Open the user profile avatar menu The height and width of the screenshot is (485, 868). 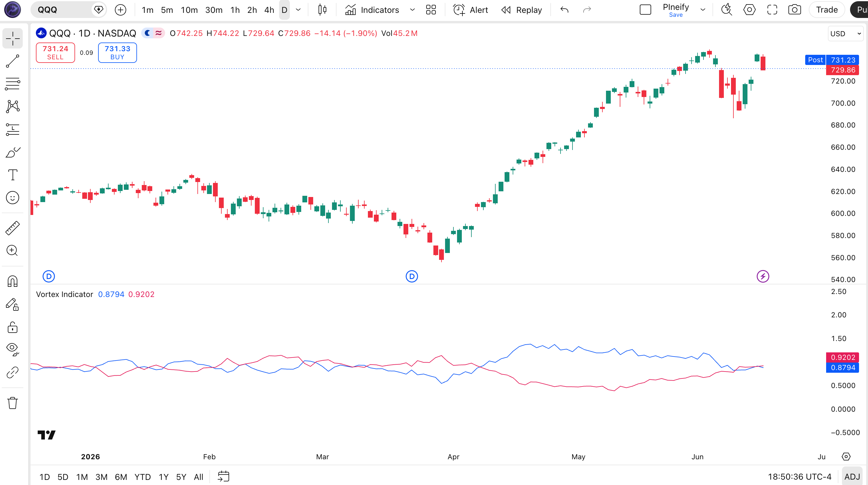pyautogui.click(x=13, y=10)
